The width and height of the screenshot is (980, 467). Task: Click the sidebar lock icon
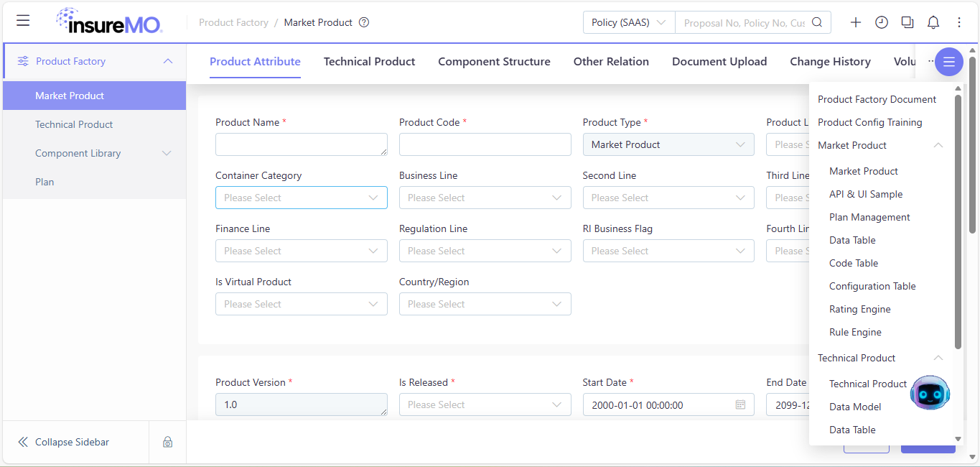click(x=167, y=442)
